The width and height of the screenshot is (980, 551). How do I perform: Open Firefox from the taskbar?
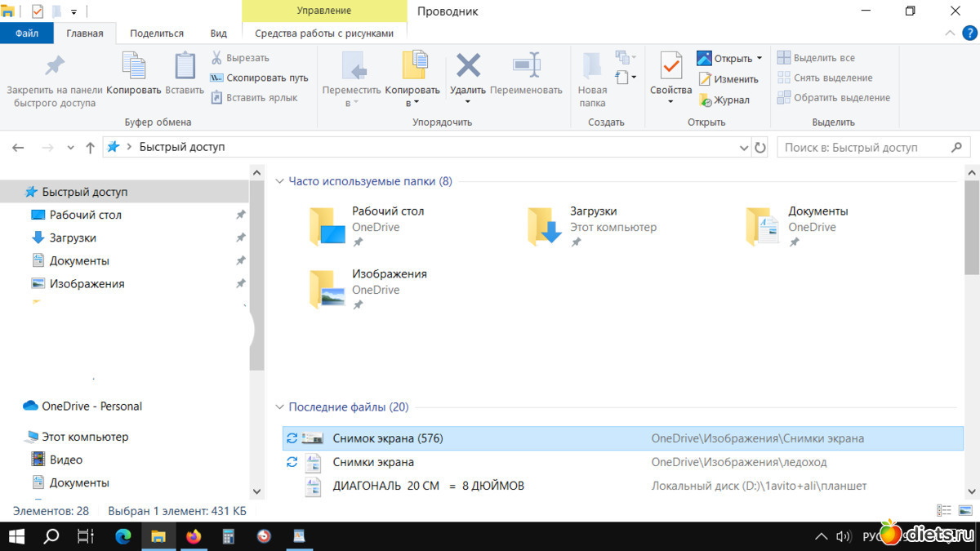coord(194,536)
